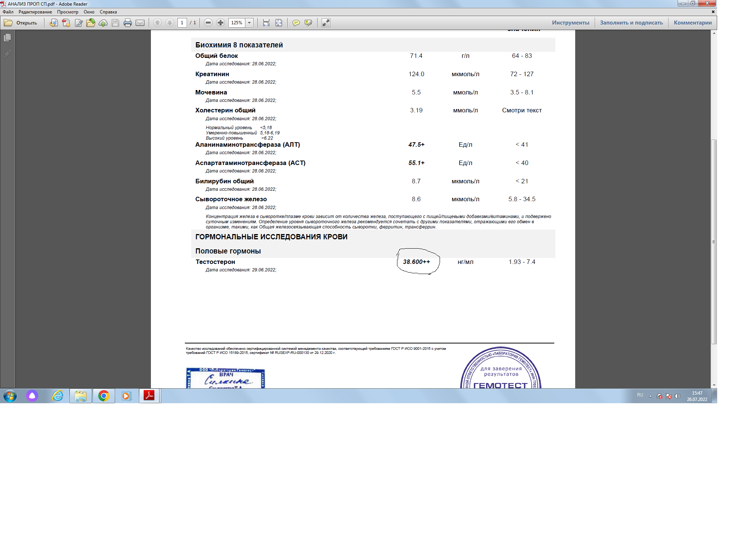This screenshot has width=747, height=560.
Task: Click the vertical scrollbar thumb
Action: [714, 241]
